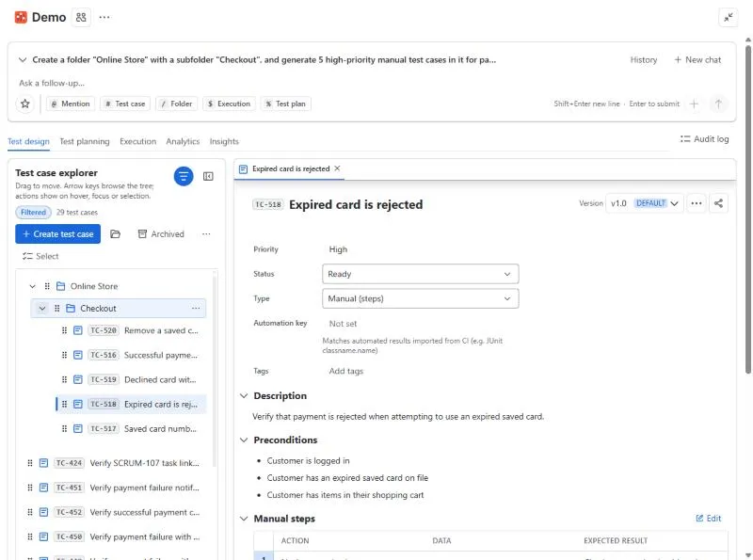
Task: Click the test case icon of TC-424
Action: click(x=43, y=463)
